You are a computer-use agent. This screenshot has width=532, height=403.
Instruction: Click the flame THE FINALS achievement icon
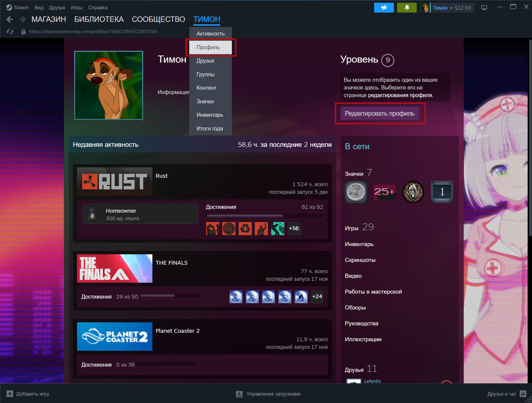coord(301,297)
